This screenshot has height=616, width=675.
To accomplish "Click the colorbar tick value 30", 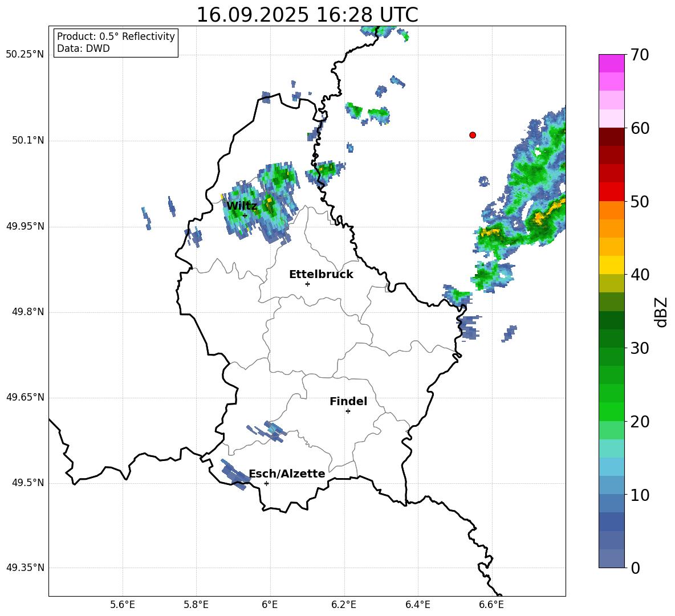I will (640, 348).
